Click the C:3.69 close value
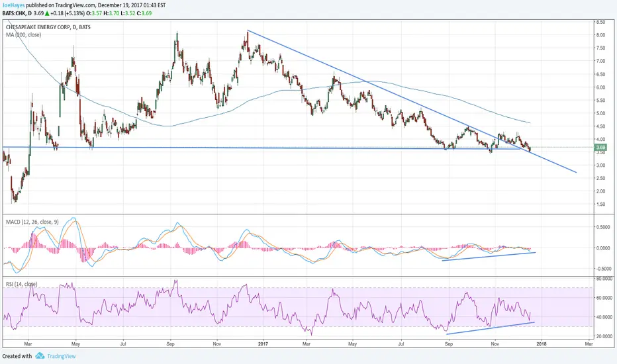 point(144,13)
